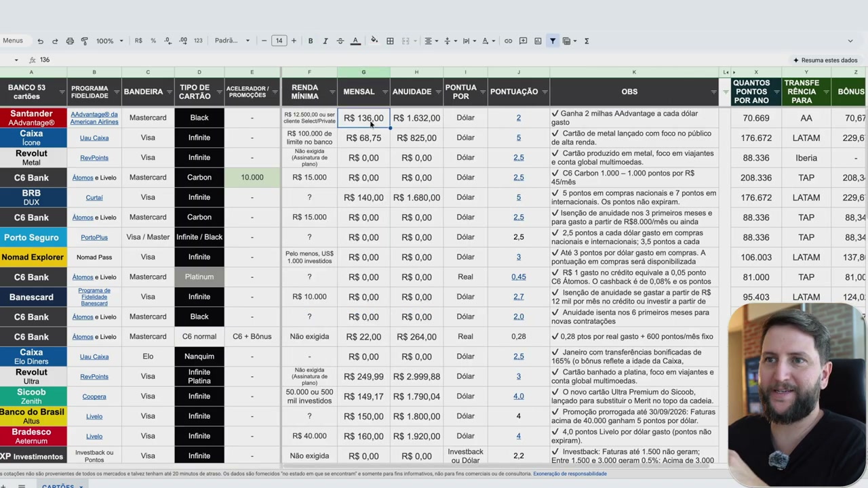The height and width of the screenshot is (488, 868).
Task: Open text wrapping options
Action: pyautogui.click(x=468, y=41)
